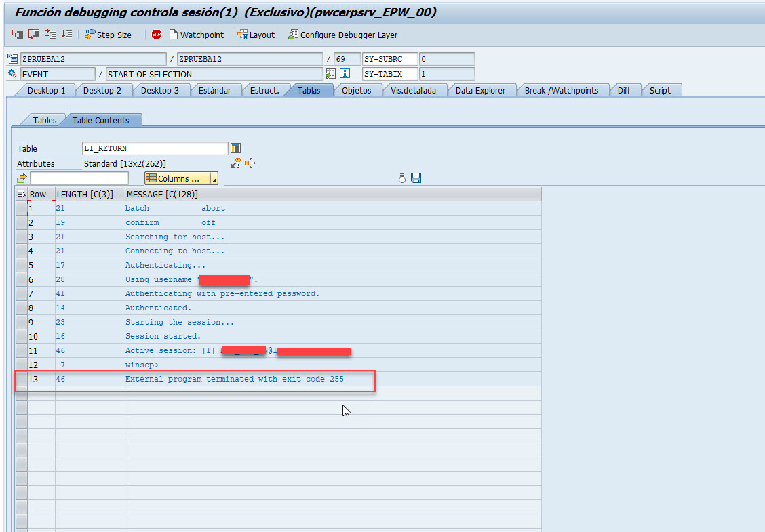Screen dimensions: 765x532
Task: Click the select-all icon in Row header
Action: 22,195
